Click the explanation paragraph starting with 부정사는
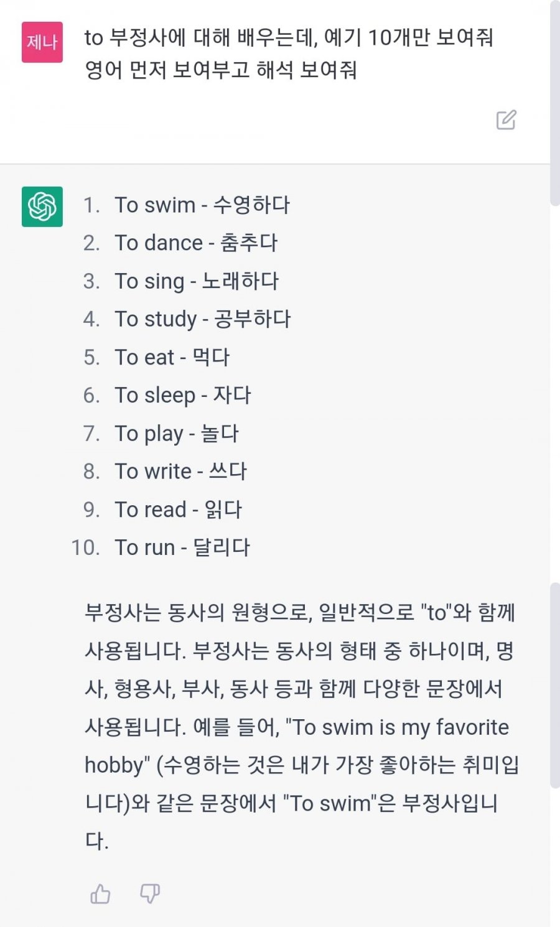Screen dimensions: 560x927 (x=299, y=651)
